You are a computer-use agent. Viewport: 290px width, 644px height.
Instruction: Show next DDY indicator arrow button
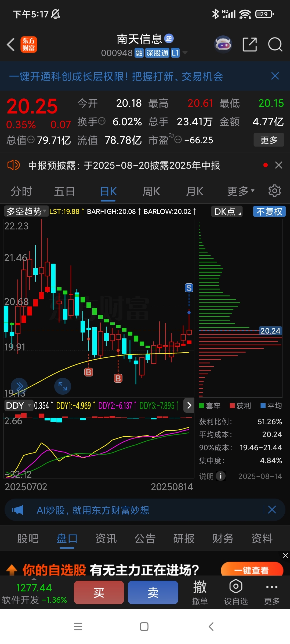click(189, 405)
